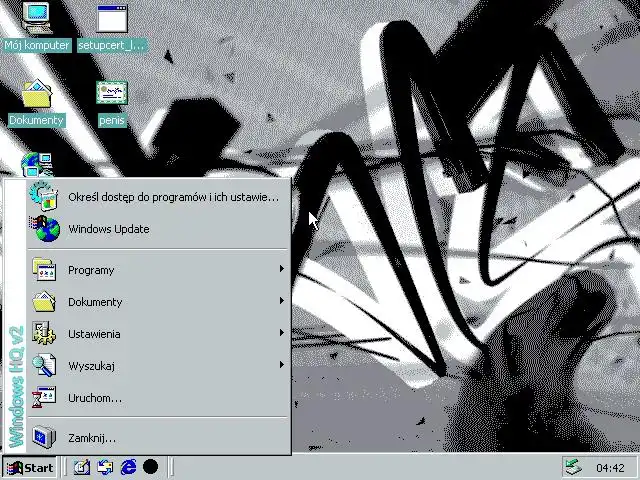Click the program access settings icon
This screenshot has width=640, height=480.
coord(44,196)
